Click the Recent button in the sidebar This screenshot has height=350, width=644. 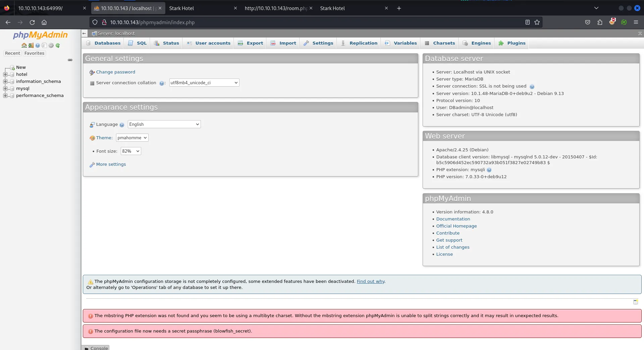(13, 53)
